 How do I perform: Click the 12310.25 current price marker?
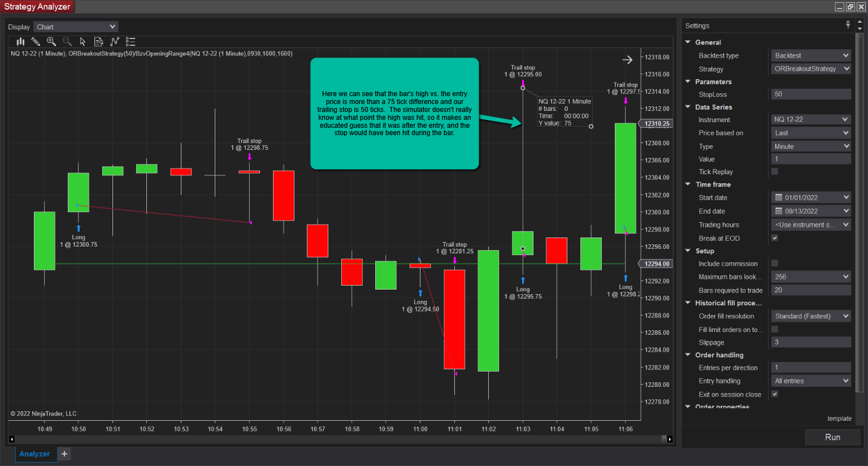[x=656, y=123]
